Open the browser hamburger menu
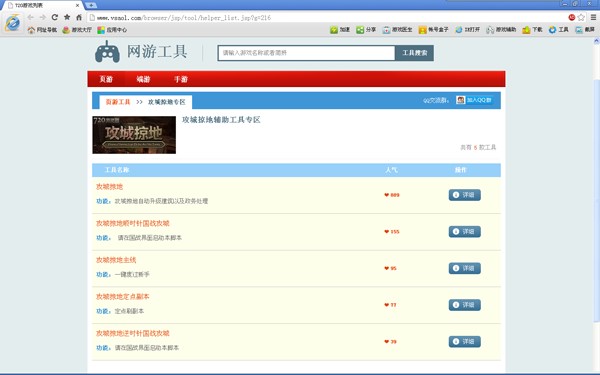 pyautogui.click(x=593, y=17)
